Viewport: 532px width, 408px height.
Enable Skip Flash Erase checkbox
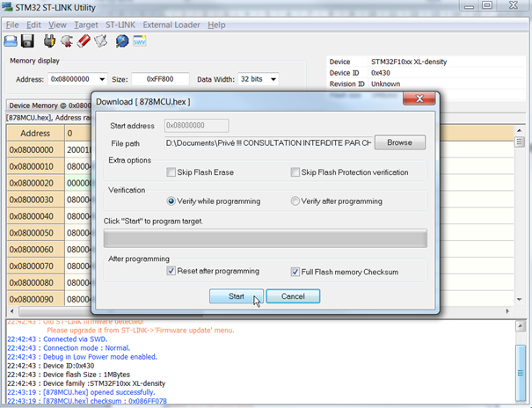(x=171, y=172)
